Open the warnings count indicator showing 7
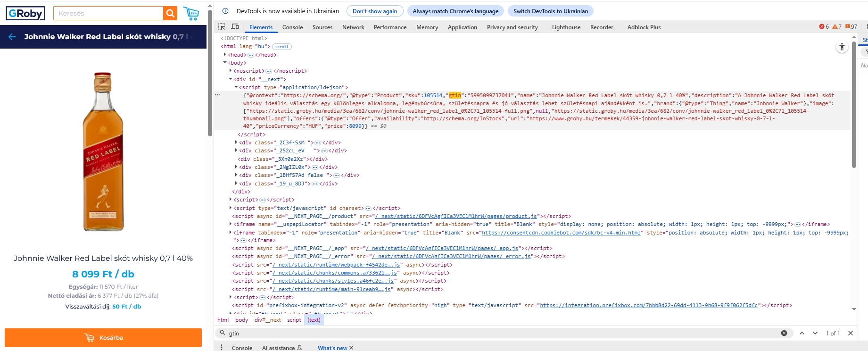This screenshot has height=351, width=868. click(837, 27)
